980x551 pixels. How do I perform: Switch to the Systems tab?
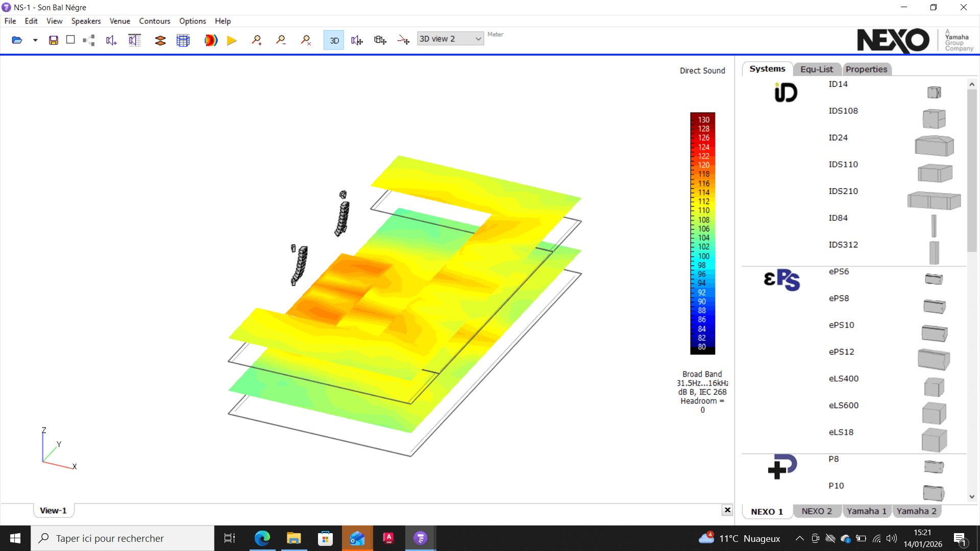767,69
